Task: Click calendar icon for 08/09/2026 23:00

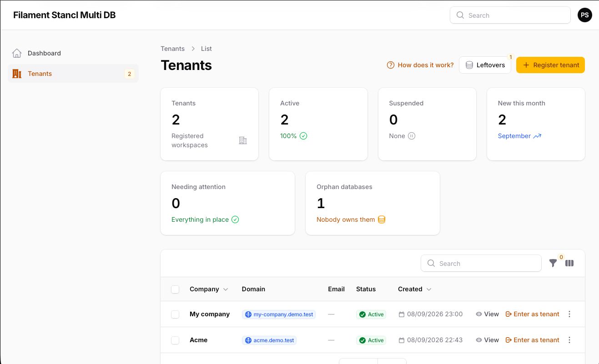Action: (402, 314)
